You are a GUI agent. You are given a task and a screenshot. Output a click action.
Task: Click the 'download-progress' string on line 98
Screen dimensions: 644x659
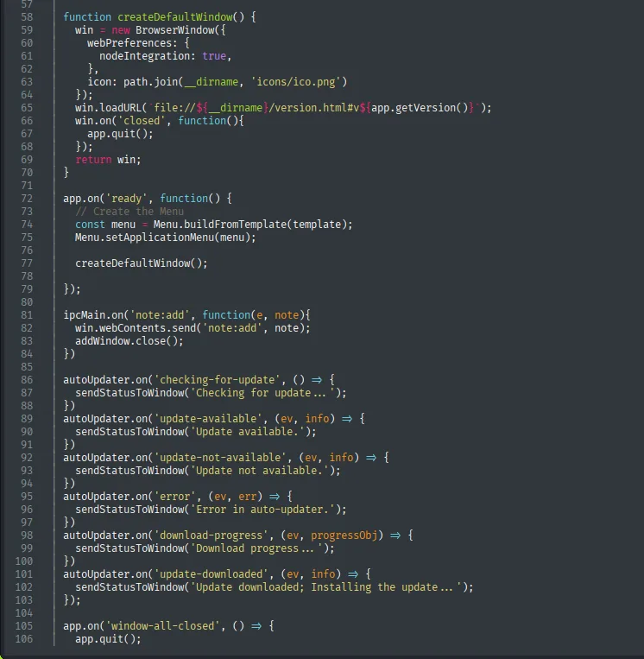coord(211,535)
